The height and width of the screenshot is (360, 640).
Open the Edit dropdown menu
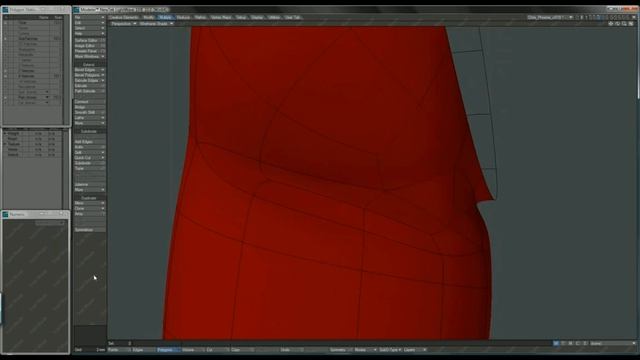(89, 23)
